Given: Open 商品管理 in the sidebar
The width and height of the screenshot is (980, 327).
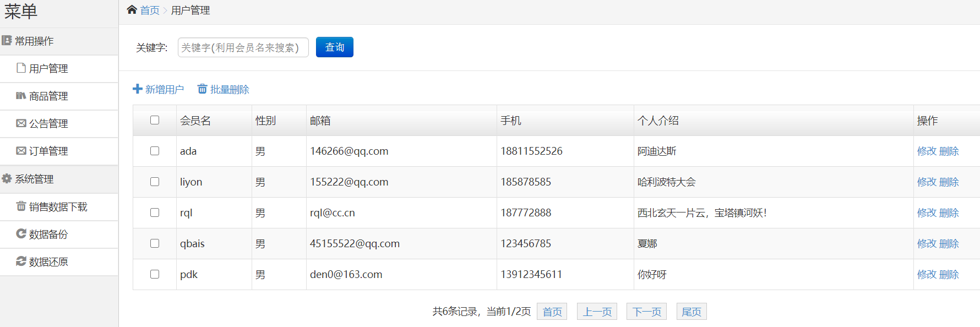Looking at the screenshot, I should 59,96.
